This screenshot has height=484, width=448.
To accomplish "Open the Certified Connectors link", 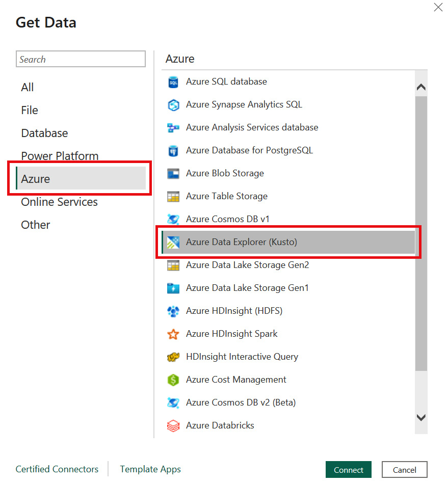I will coord(57,469).
